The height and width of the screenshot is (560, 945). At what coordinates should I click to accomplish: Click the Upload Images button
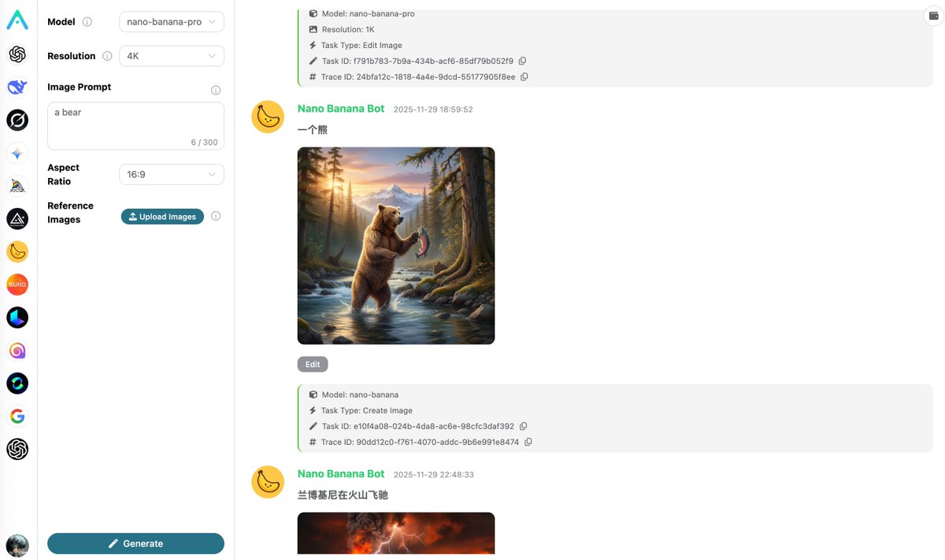(x=162, y=217)
